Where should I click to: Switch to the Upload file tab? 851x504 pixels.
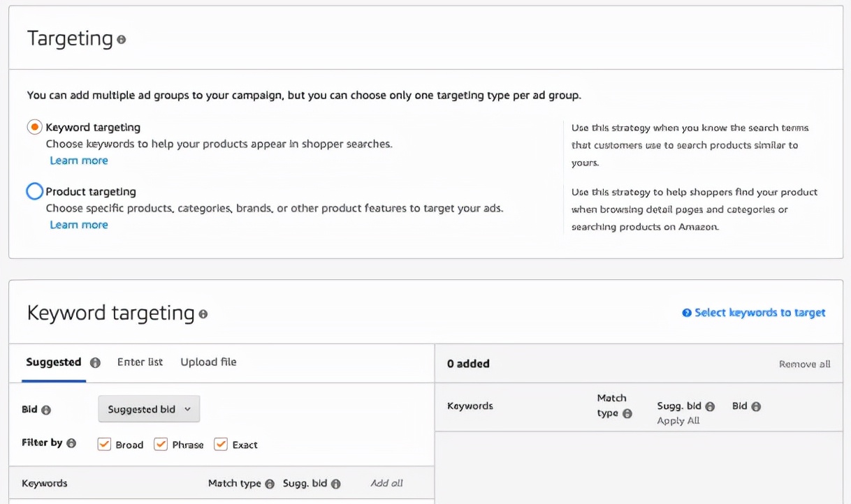208,362
